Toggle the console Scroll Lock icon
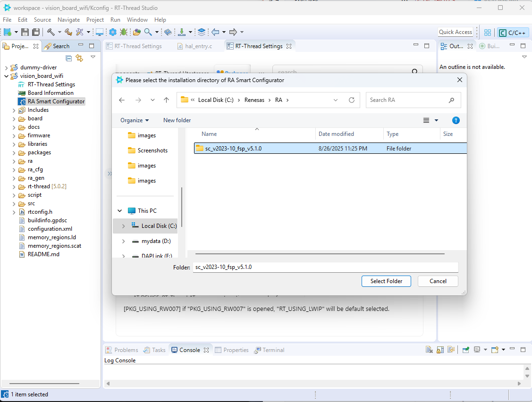Viewport: 532px width, 402px height. [x=440, y=350]
